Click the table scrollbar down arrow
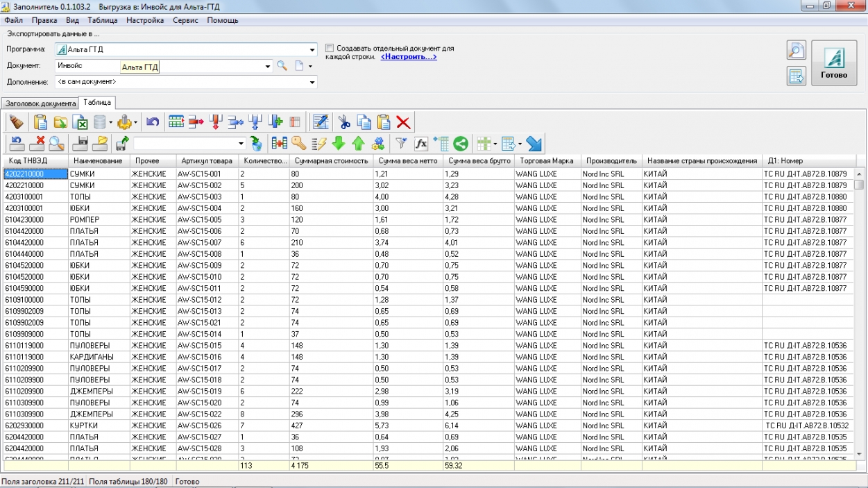 [860, 453]
